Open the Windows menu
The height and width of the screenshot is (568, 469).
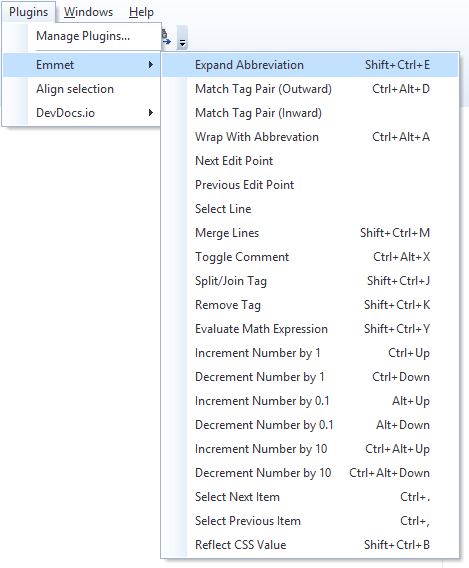pyautogui.click(x=88, y=12)
